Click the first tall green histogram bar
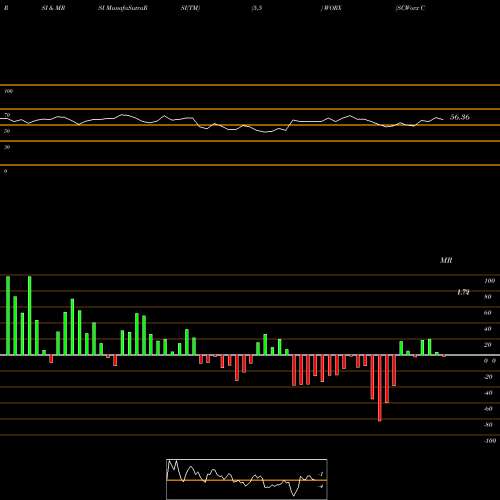The width and height of the screenshot is (500, 500). pos(8,315)
